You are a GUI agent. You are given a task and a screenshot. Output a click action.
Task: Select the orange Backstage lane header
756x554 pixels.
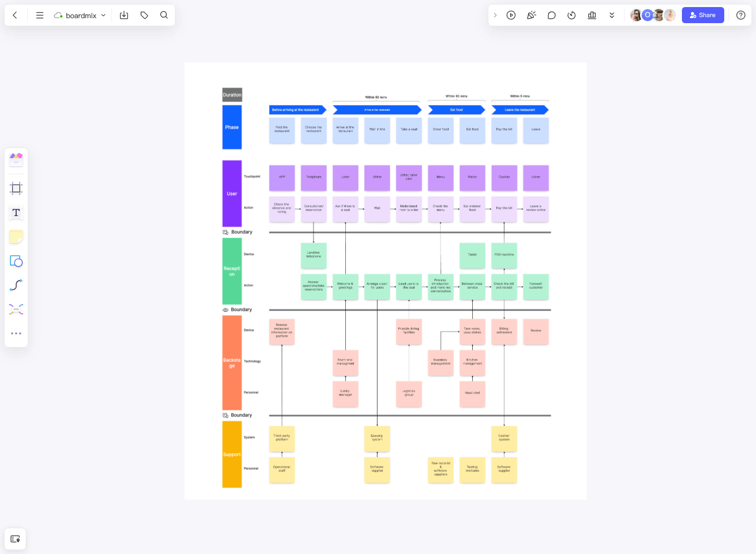[x=232, y=363]
